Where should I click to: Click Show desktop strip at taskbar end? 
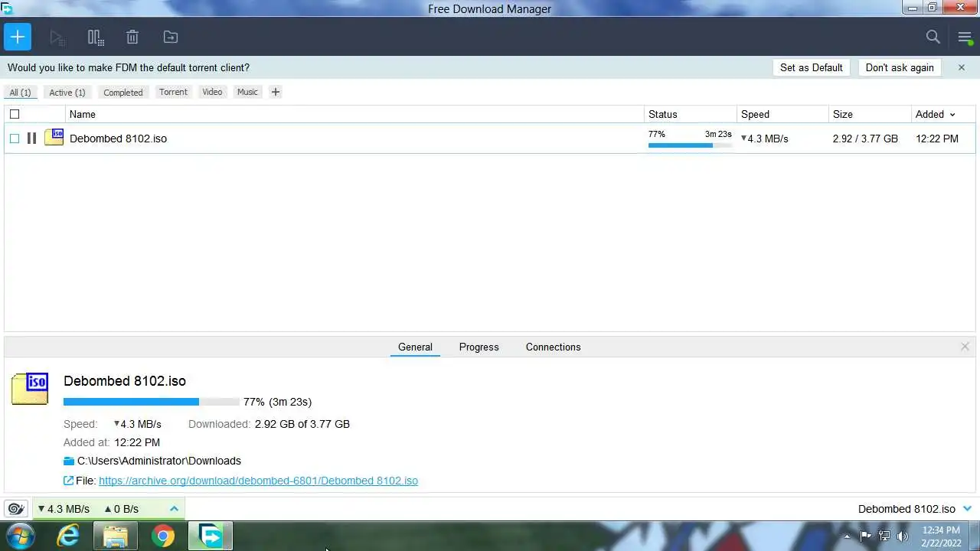[975, 536]
